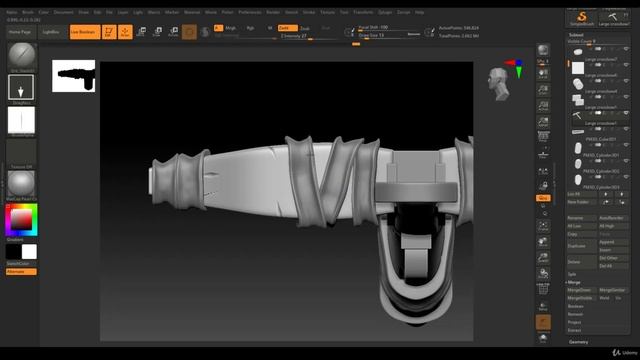The height and width of the screenshot is (360, 640).
Task: Expand the Project section
Action: tap(574, 322)
